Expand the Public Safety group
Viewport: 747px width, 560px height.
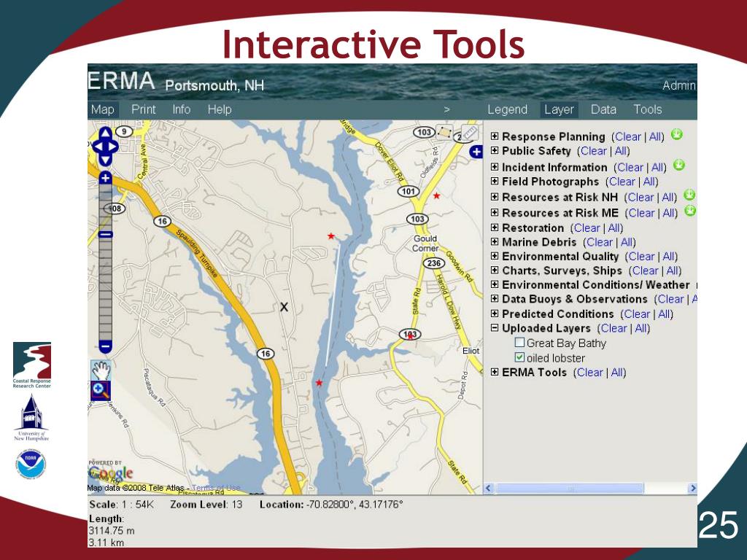pos(495,150)
